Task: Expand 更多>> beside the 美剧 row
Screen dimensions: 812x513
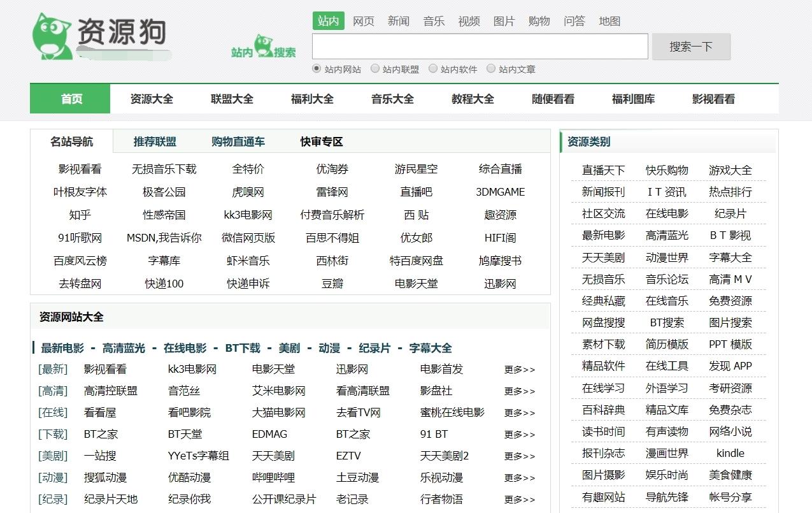Action: coord(518,456)
